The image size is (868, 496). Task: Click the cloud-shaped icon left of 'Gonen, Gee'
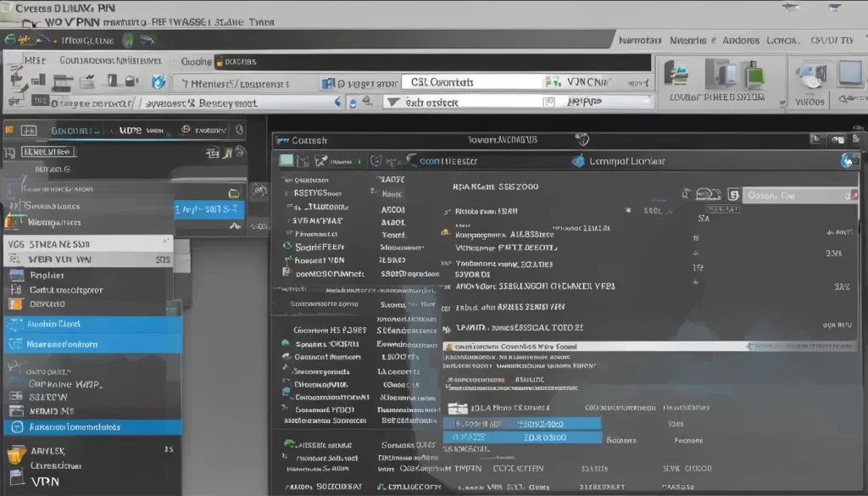click(708, 194)
